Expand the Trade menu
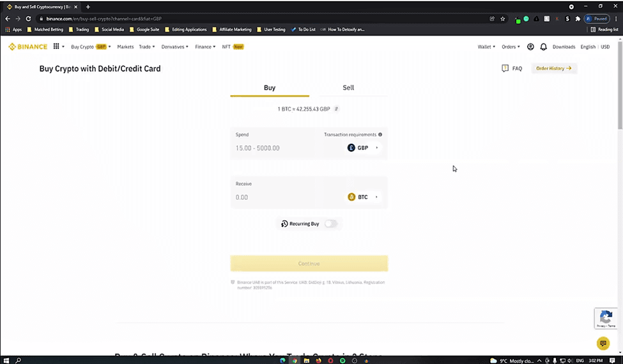Viewport: 623px width, 364px height. pyautogui.click(x=146, y=47)
